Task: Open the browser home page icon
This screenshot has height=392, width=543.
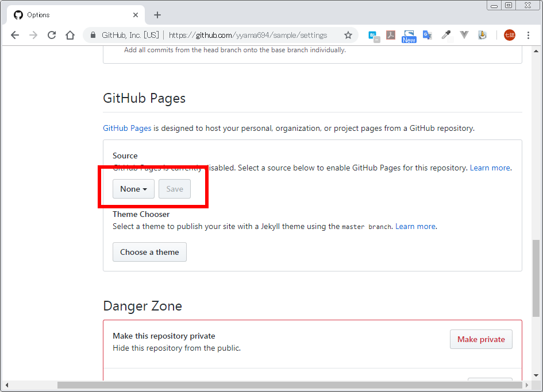Action: pos(70,35)
